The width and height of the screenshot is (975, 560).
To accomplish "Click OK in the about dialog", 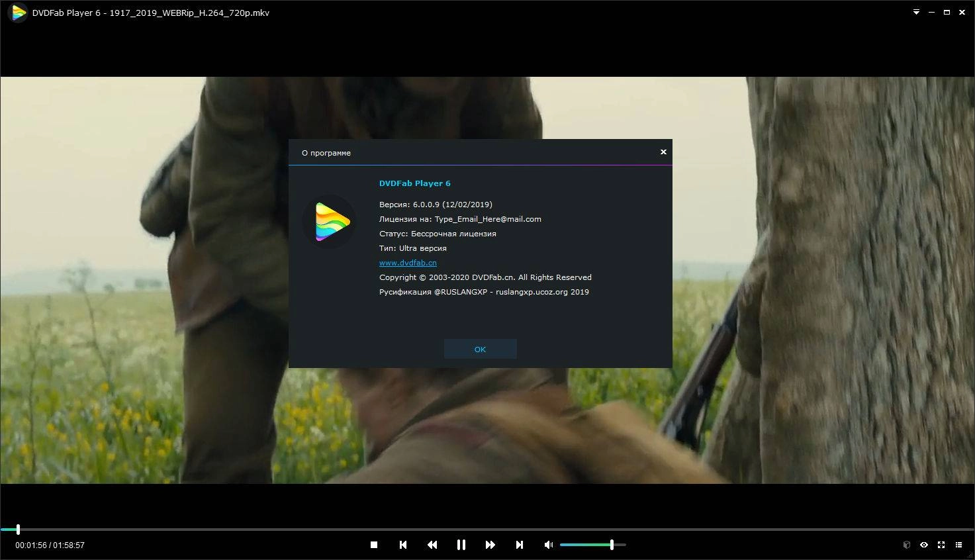I will click(x=481, y=349).
